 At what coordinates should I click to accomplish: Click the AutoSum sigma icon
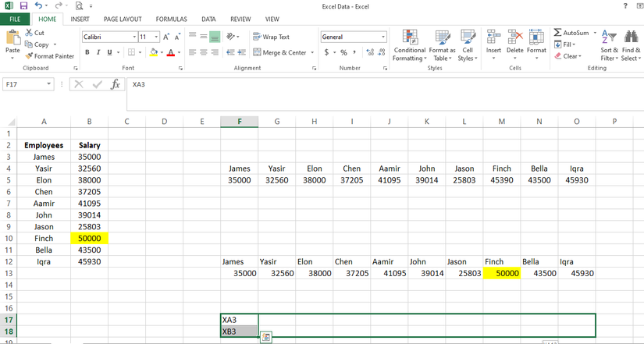tap(557, 33)
